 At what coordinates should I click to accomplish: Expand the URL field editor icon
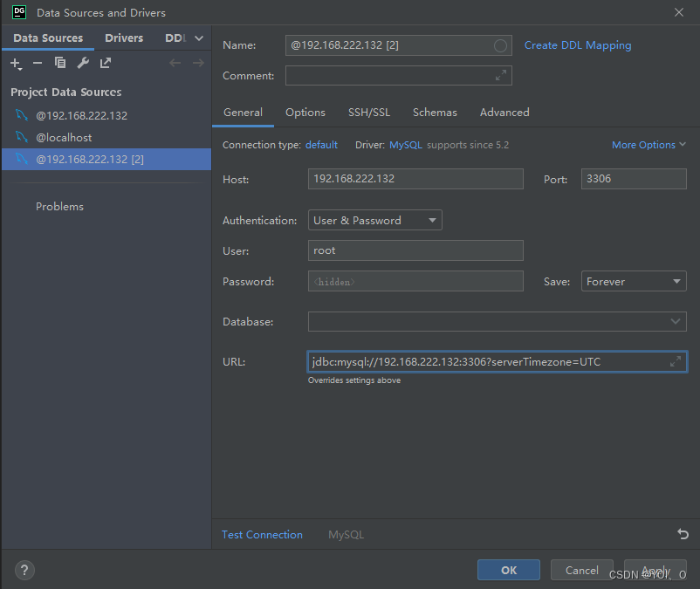[675, 360]
